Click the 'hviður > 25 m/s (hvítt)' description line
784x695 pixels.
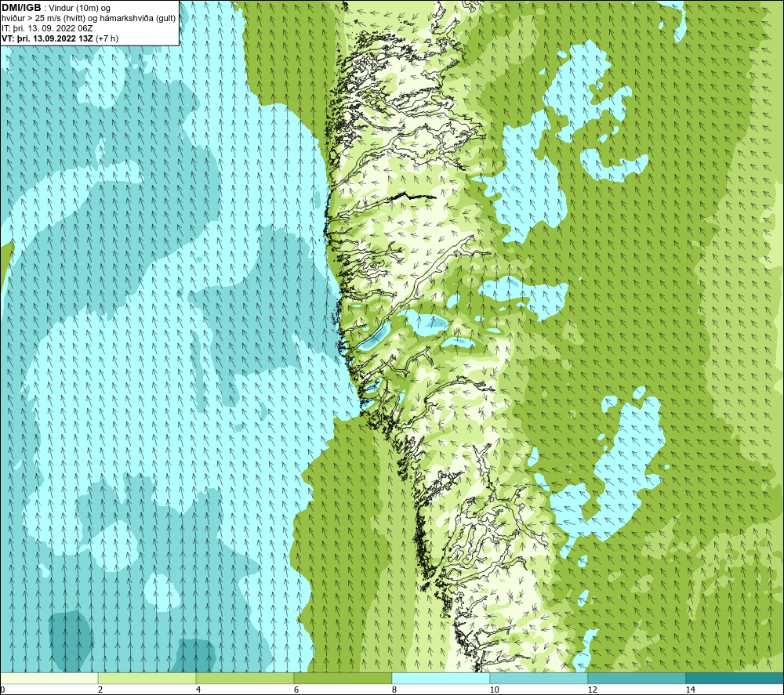(x=89, y=19)
